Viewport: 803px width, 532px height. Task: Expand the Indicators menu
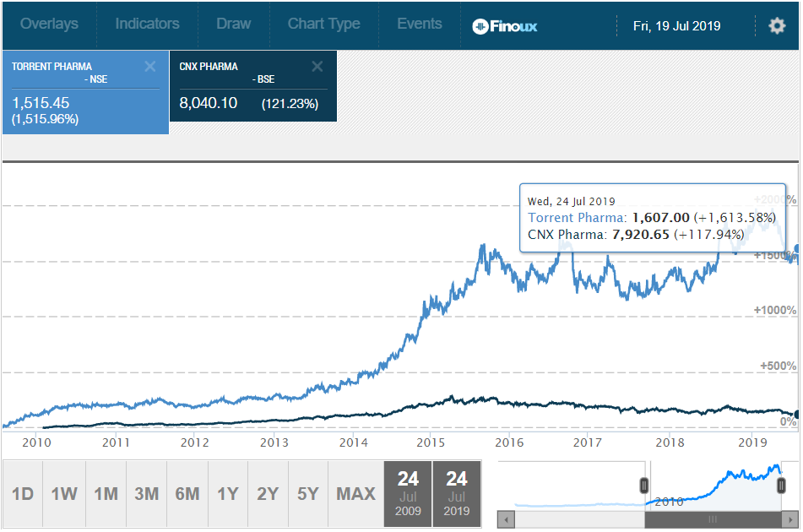point(147,24)
